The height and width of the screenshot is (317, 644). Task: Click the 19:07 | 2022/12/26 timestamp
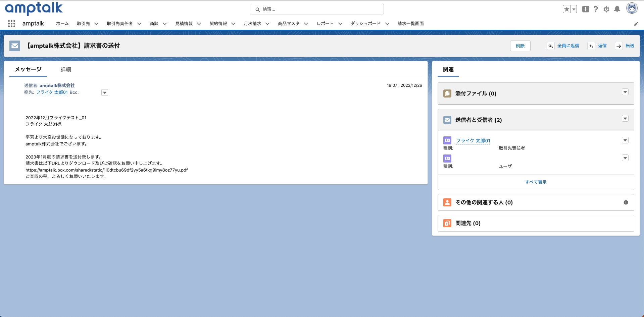[404, 85]
